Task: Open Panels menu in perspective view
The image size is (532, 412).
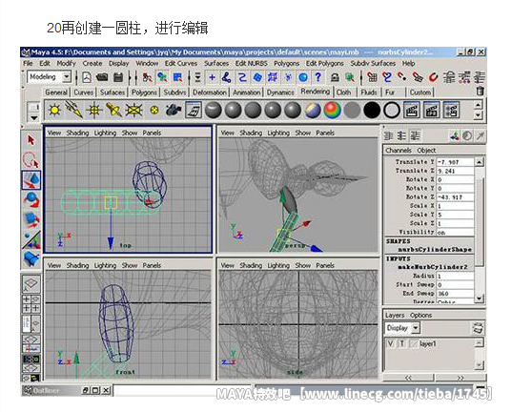Action: pyautogui.click(x=325, y=133)
